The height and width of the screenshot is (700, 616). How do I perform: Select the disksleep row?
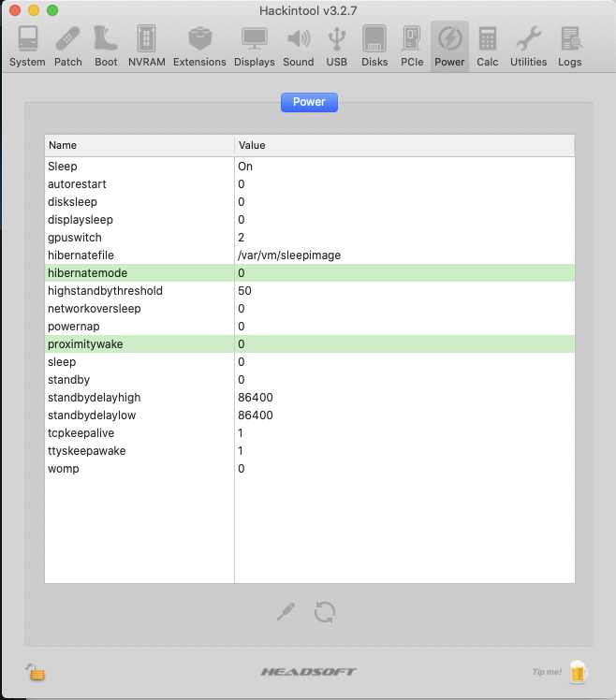(310, 202)
